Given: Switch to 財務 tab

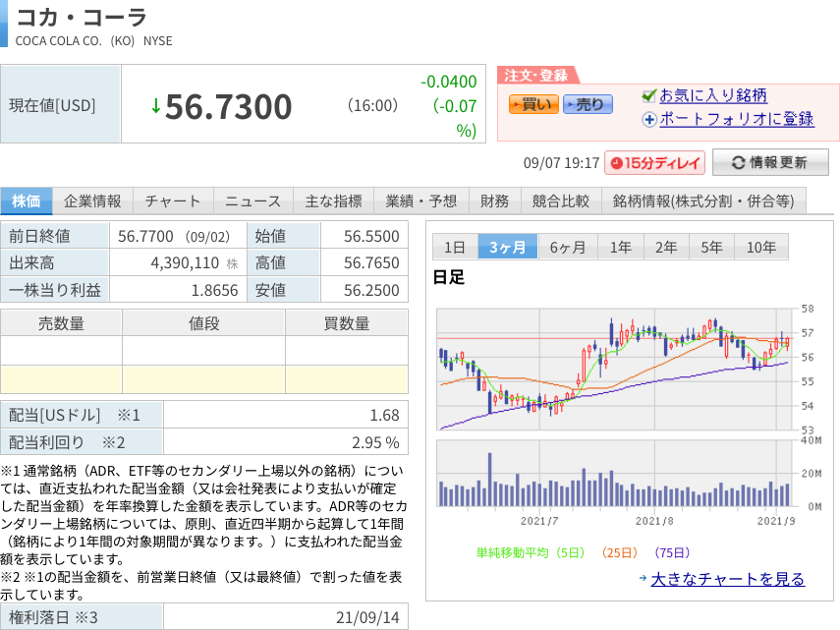Looking at the screenshot, I should 494,200.
